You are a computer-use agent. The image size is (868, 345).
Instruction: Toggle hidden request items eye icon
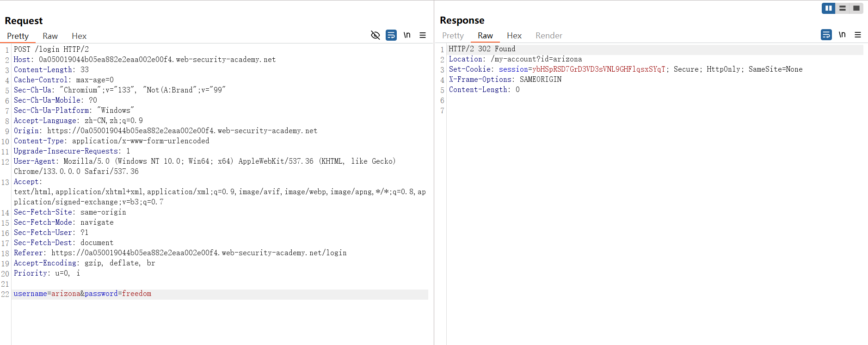(375, 35)
